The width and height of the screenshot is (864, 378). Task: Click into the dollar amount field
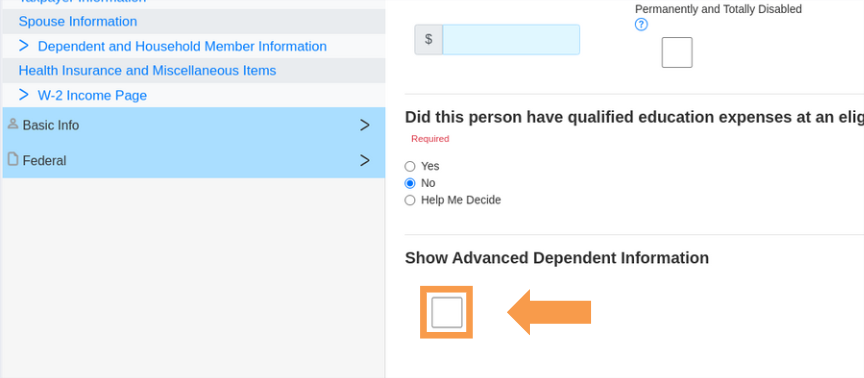(x=511, y=39)
